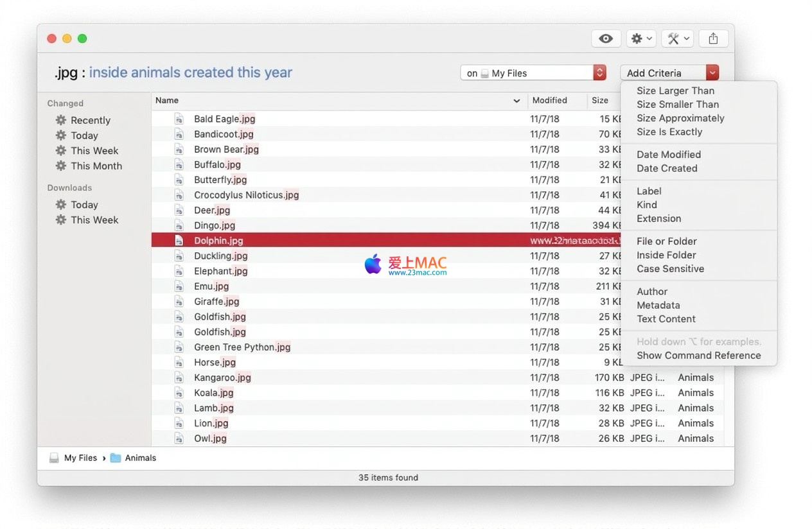
Task: Click Show Command Reference
Action: click(x=698, y=356)
